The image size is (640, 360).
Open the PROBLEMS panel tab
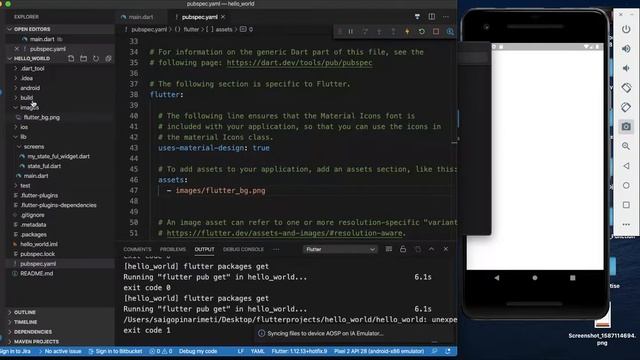coord(173,249)
